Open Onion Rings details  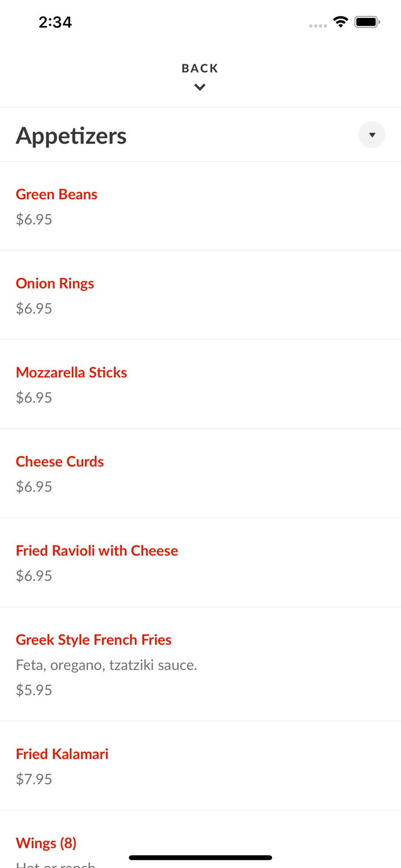[55, 284]
